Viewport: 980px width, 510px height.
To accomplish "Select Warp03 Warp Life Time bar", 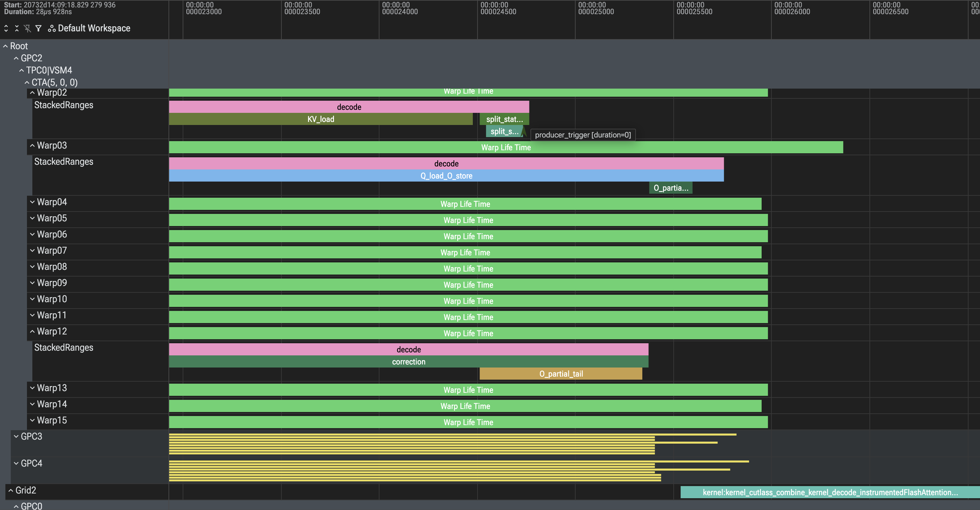I will (506, 148).
